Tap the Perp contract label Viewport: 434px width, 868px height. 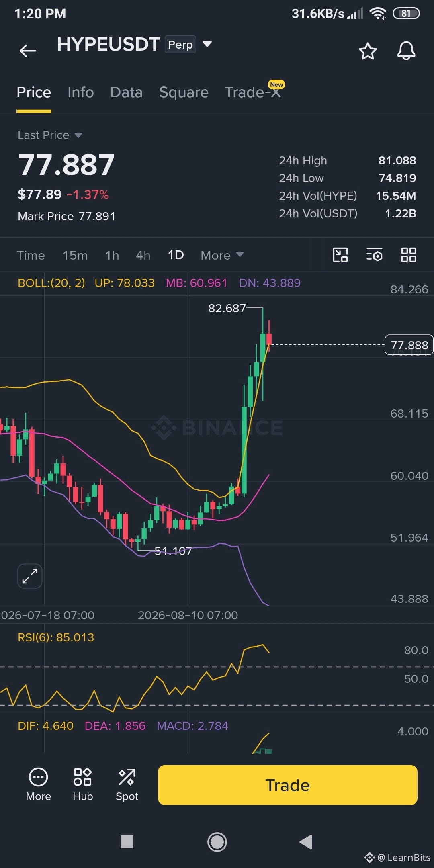point(180,45)
